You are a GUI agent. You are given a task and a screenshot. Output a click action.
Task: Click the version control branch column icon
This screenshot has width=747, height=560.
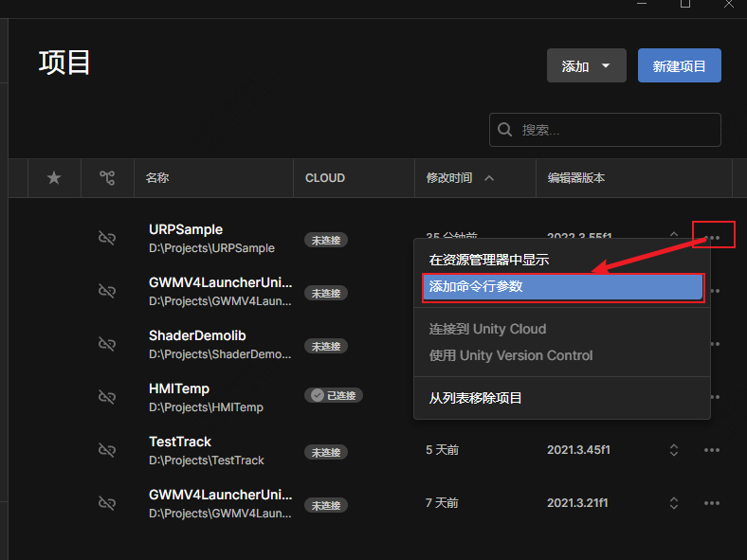point(107,177)
